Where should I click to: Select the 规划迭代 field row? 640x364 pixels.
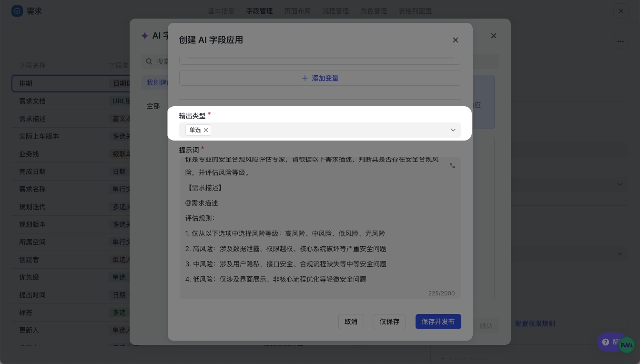click(71, 207)
